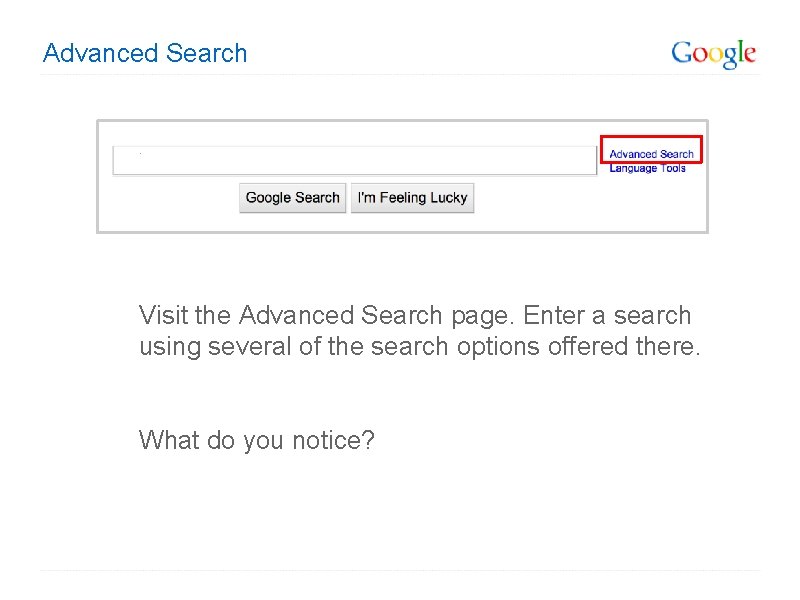800x600 pixels.
Task: Open the Advanced Search link
Action: [x=651, y=154]
